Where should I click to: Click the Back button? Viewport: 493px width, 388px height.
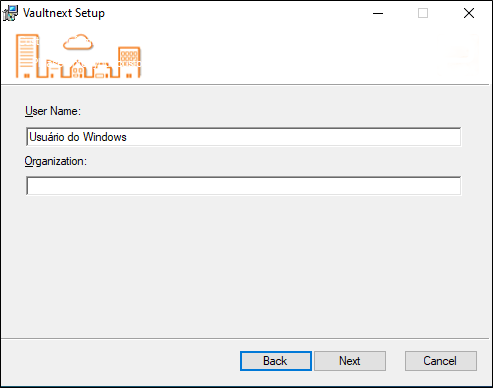tap(276, 361)
